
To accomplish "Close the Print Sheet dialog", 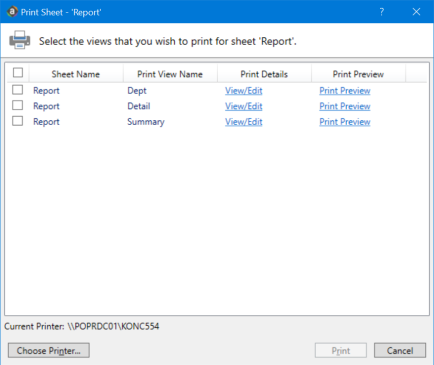I will coord(416,12).
